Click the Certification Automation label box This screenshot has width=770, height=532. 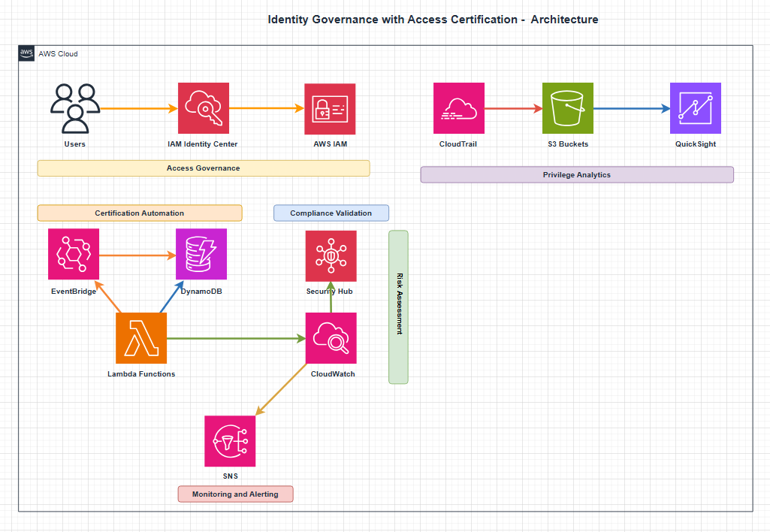[140, 213]
